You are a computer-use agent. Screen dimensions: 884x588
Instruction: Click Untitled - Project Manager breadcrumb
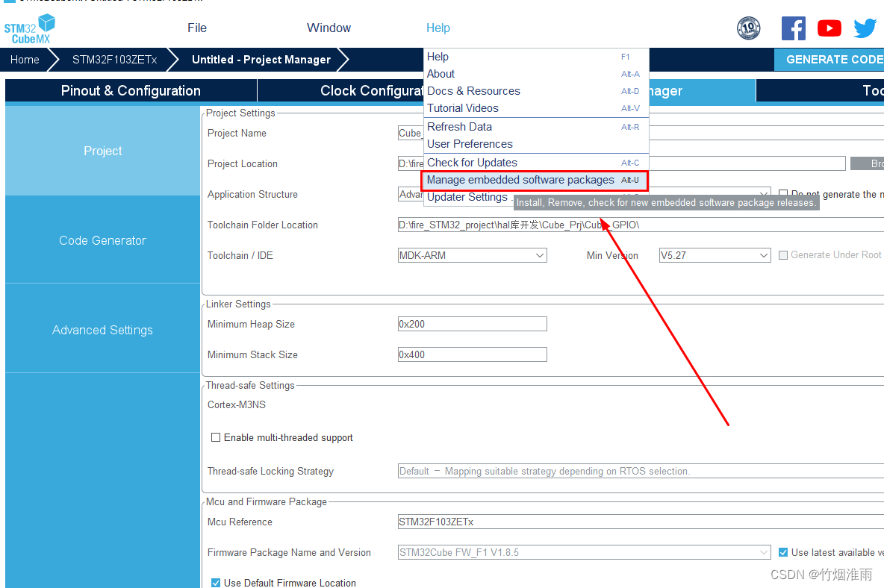click(x=261, y=60)
